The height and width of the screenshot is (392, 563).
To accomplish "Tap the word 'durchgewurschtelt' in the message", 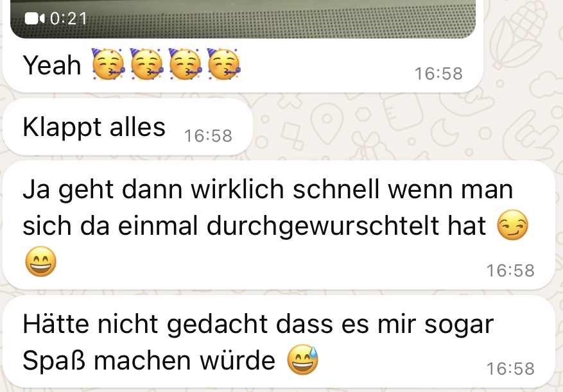I will pyautogui.click(x=323, y=227).
